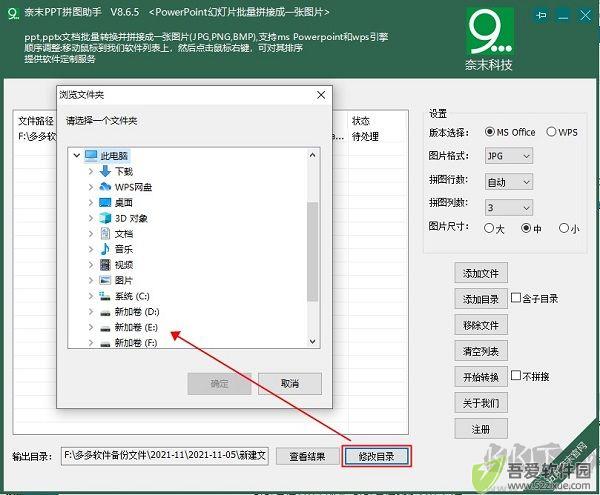Expand the 文档 folder node

tap(91, 233)
